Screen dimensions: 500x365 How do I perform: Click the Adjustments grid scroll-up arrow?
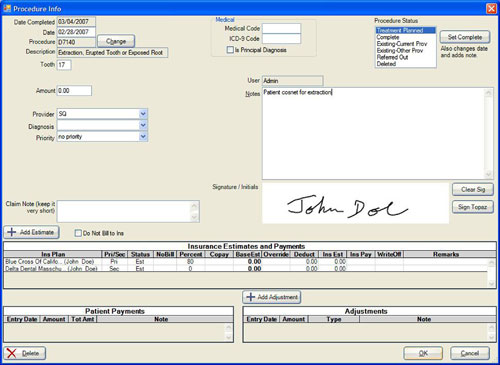[x=491, y=328]
